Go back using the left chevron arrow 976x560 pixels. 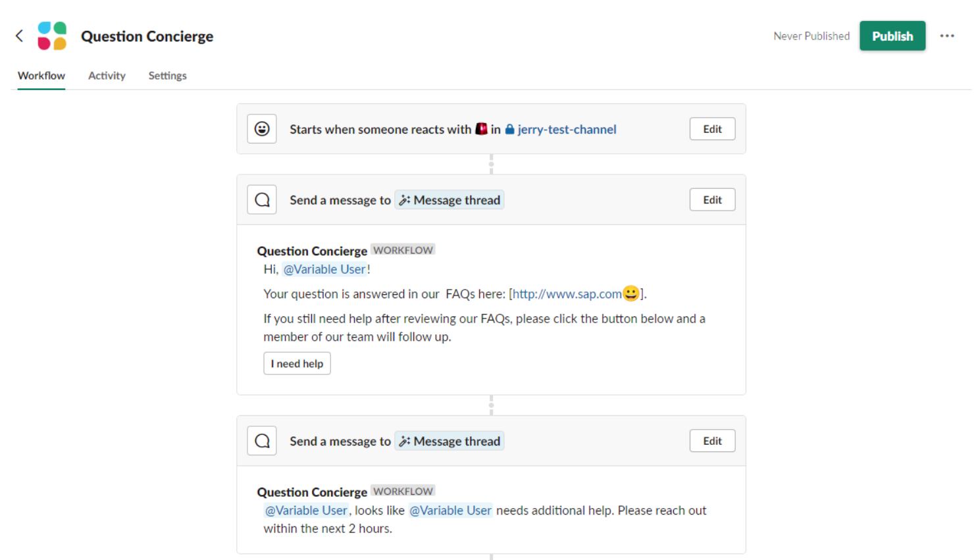[x=20, y=36]
